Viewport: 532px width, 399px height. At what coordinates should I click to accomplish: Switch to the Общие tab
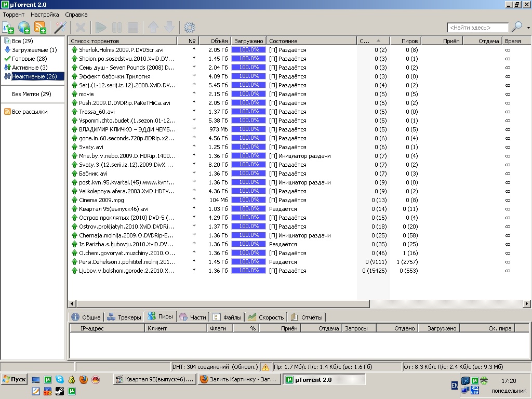[x=86, y=317]
